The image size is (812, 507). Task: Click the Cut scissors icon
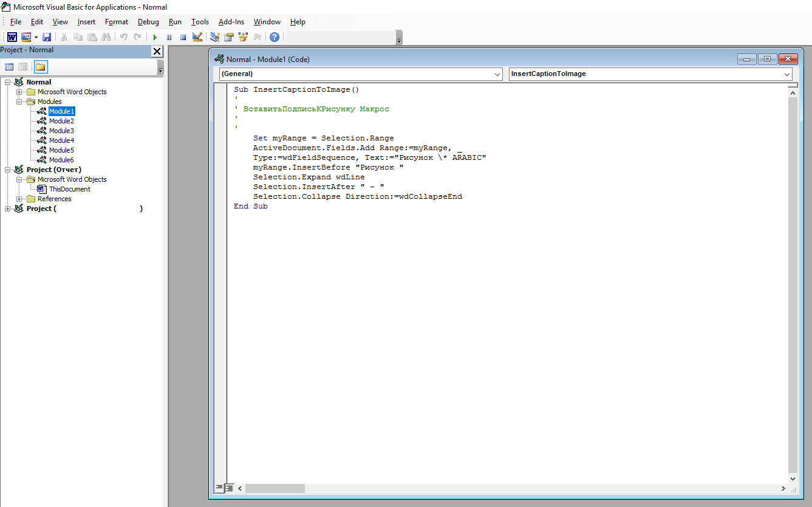coord(64,37)
